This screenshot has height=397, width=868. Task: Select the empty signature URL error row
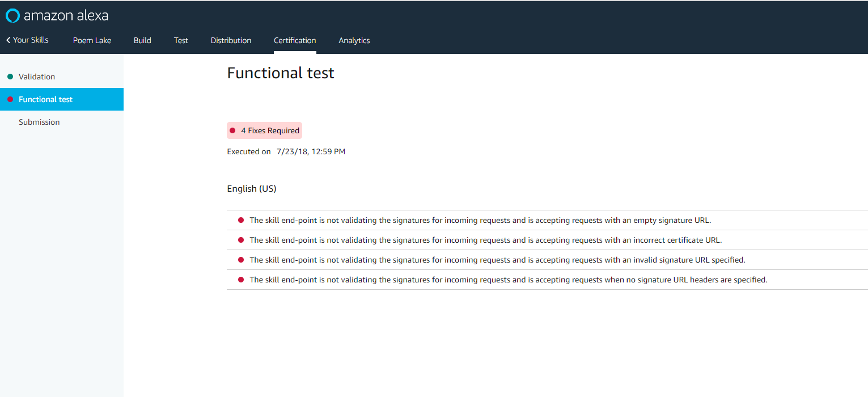(547, 220)
